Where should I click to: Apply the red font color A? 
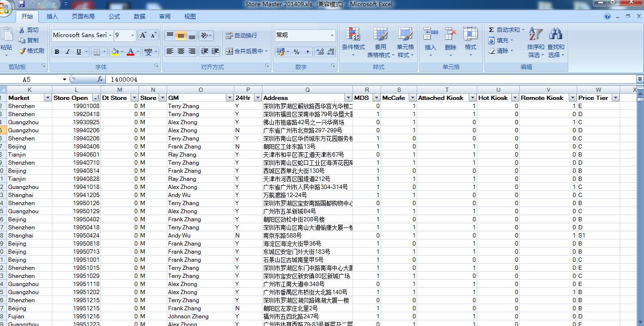pos(131,52)
